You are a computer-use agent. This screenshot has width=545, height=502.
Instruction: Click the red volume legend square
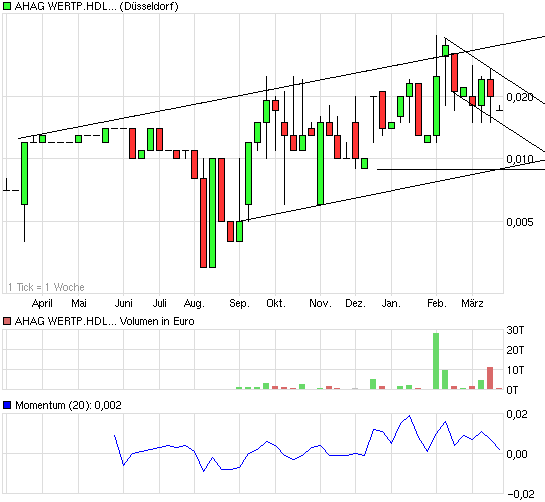click(x=7, y=321)
